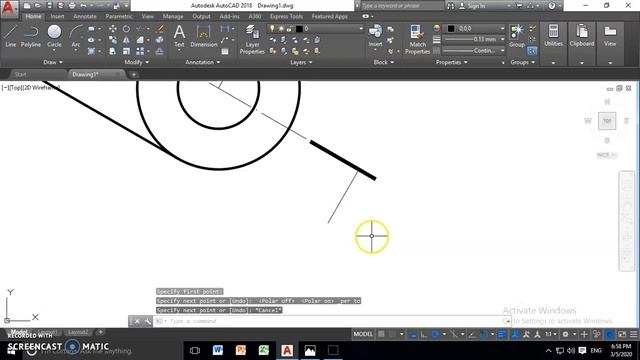Open the Dimension tool

[x=203, y=36]
